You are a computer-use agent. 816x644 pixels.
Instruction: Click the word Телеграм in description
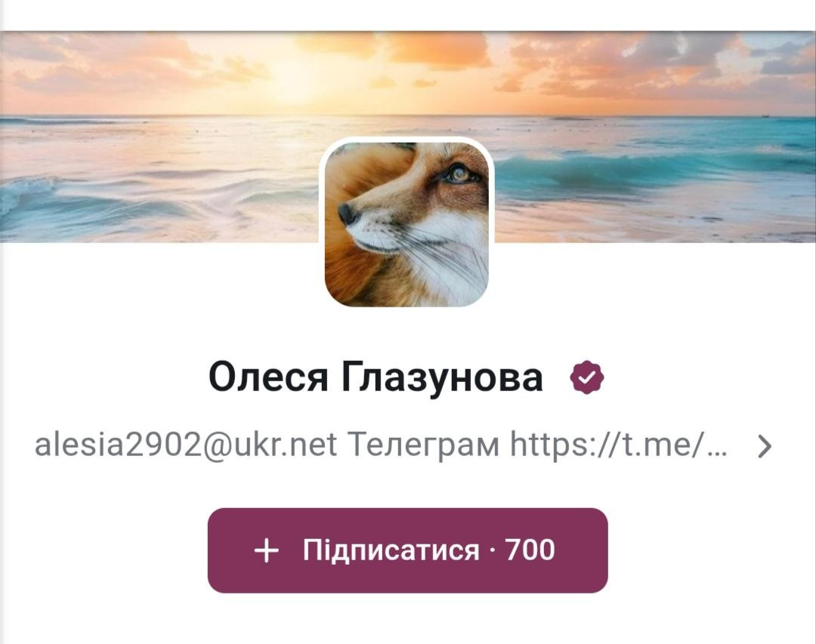[x=423, y=445]
